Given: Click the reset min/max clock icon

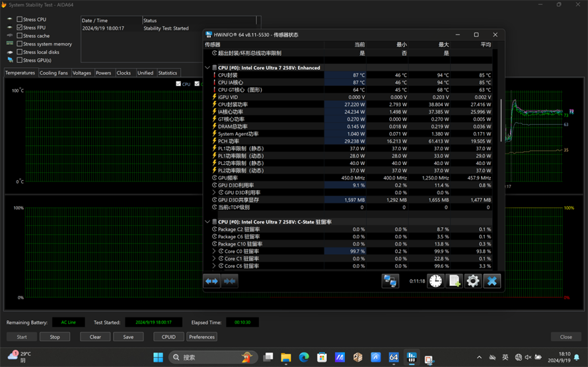Looking at the screenshot, I should click(x=436, y=281).
